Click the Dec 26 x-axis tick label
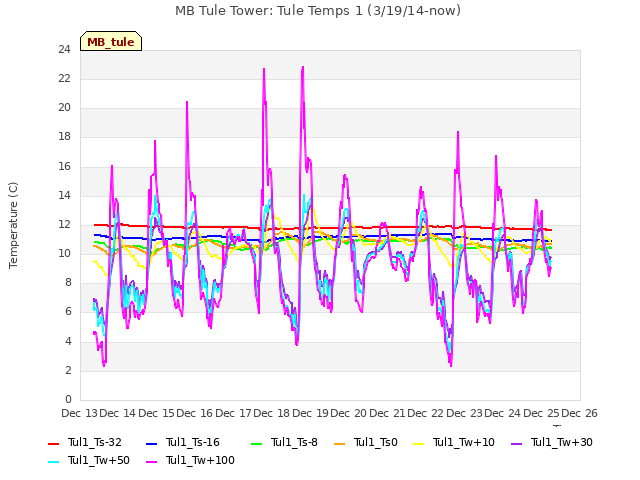This screenshot has height=480, width=640. (x=579, y=413)
